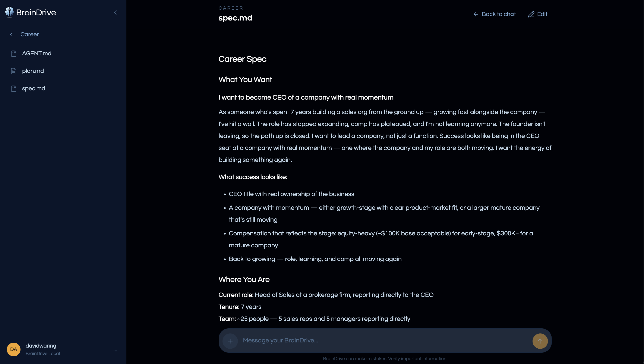
Task: Click the Back to chat arrow icon
Action: 476,14
